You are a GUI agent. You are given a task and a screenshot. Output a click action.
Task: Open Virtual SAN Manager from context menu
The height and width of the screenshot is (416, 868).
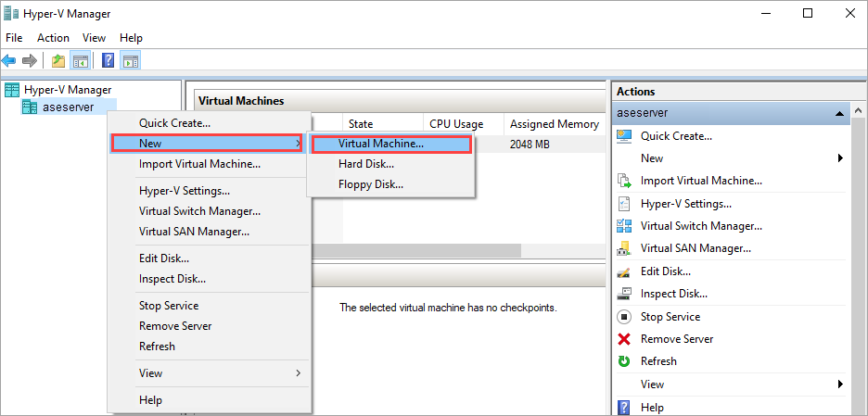point(208,232)
